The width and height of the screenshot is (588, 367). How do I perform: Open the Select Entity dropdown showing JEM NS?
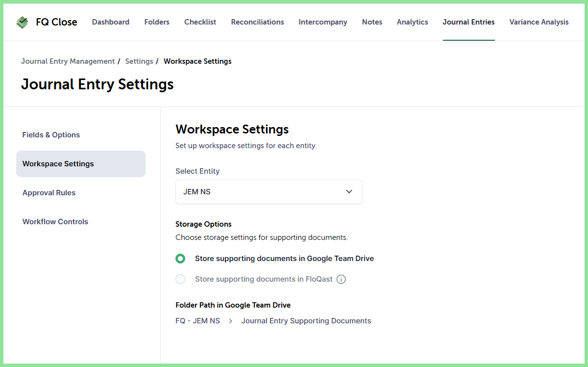(x=269, y=192)
